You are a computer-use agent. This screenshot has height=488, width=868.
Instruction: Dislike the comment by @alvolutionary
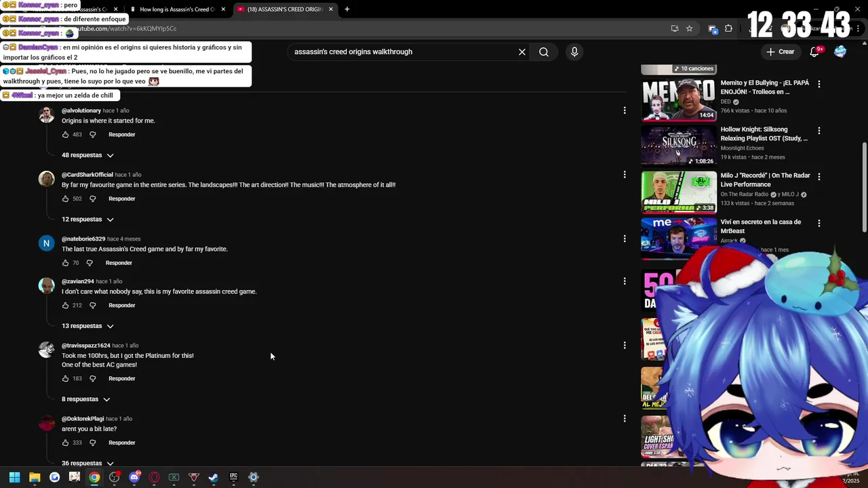[x=93, y=135]
